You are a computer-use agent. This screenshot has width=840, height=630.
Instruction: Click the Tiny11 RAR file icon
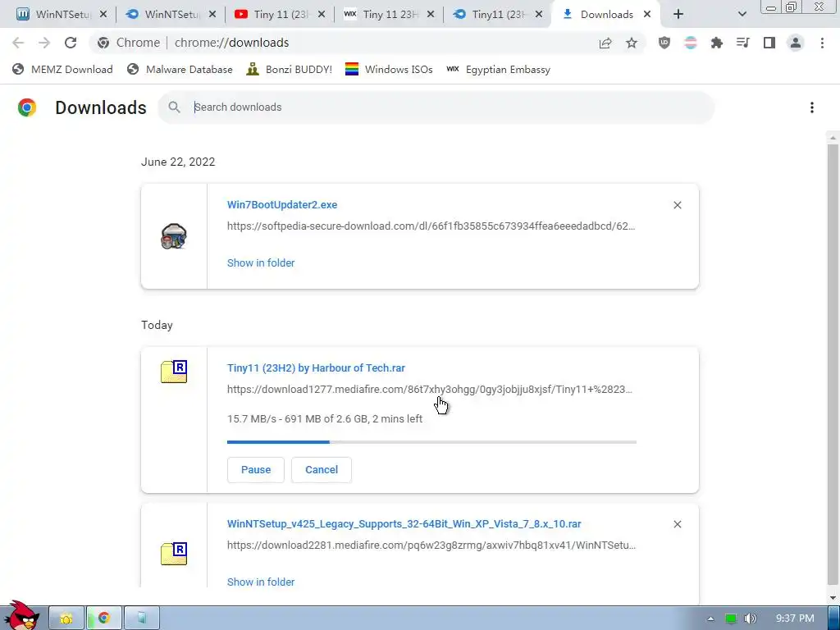[174, 372]
